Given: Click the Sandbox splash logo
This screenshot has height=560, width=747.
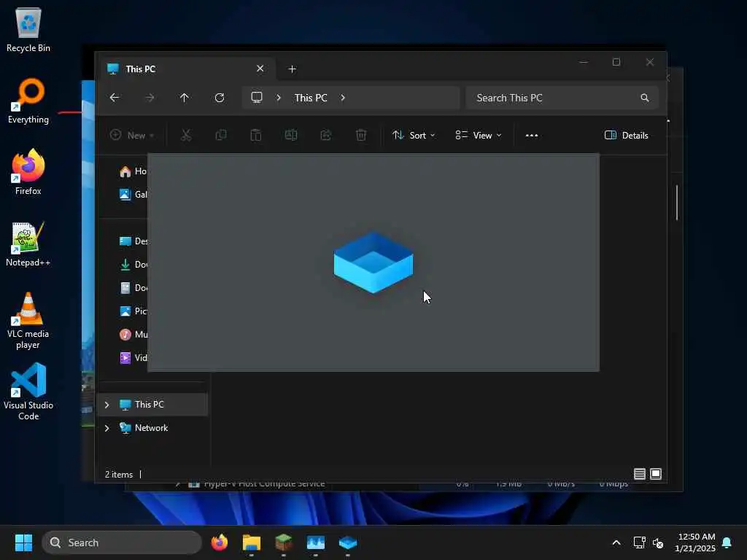Looking at the screenshot, I should click(373, 262).
